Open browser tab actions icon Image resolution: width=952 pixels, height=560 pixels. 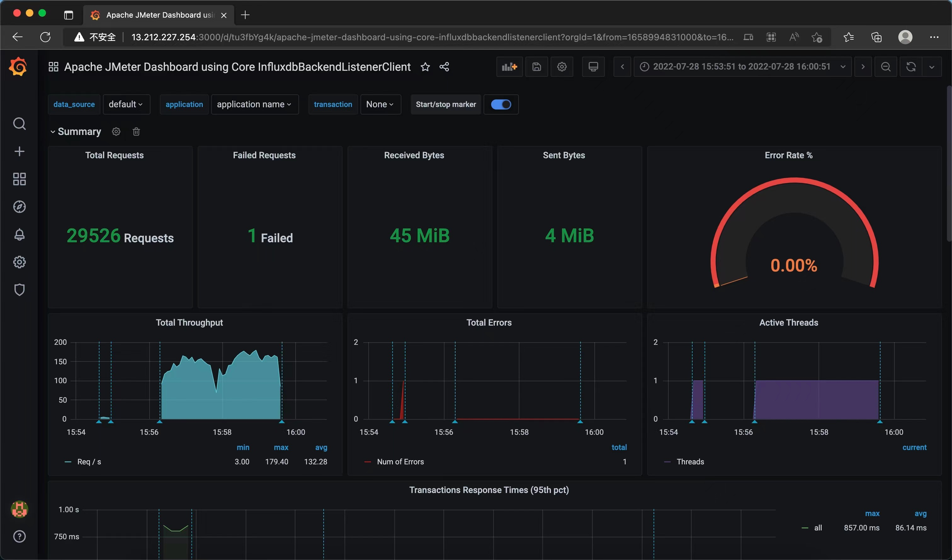[68, 15]
